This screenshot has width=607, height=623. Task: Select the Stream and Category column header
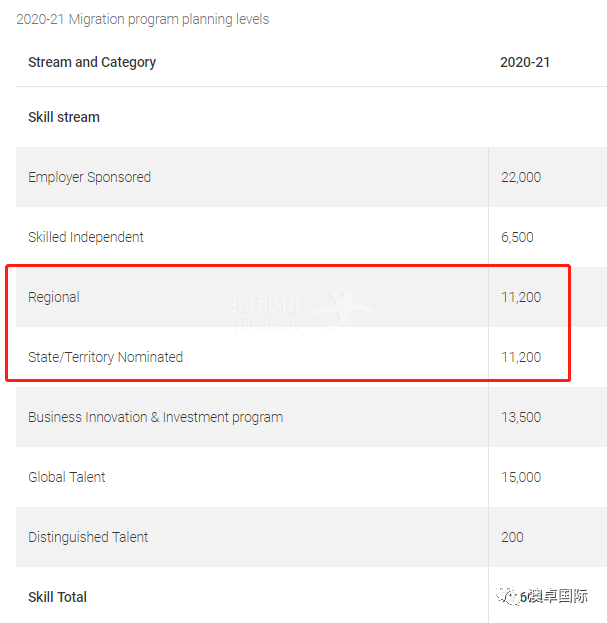click(x=92, y=62)
